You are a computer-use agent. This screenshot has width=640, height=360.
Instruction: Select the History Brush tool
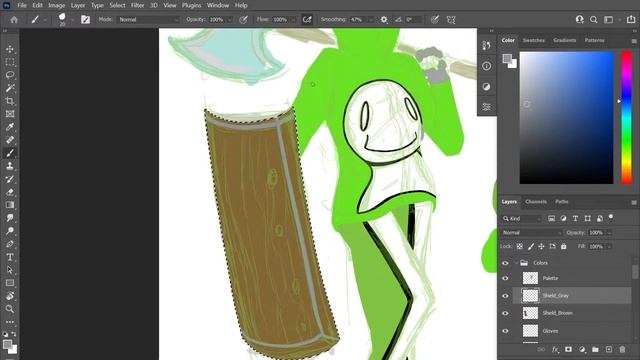tap(10, 179)
